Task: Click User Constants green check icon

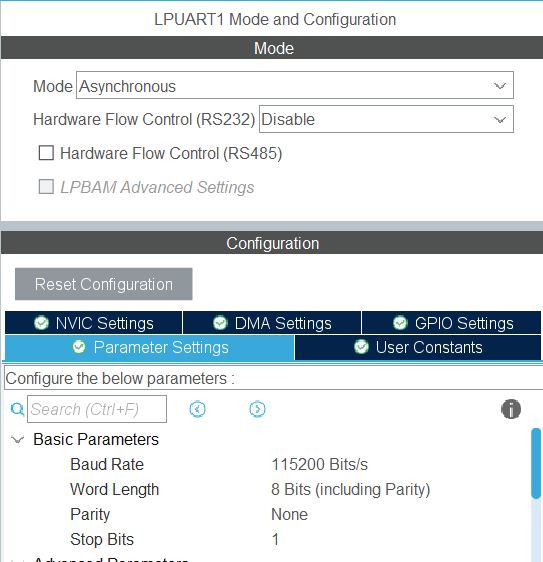Action: (x=361, y=347)
